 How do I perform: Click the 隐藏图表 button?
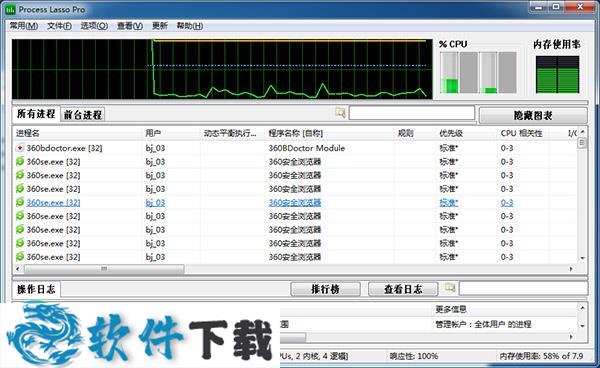coord(533,115)
